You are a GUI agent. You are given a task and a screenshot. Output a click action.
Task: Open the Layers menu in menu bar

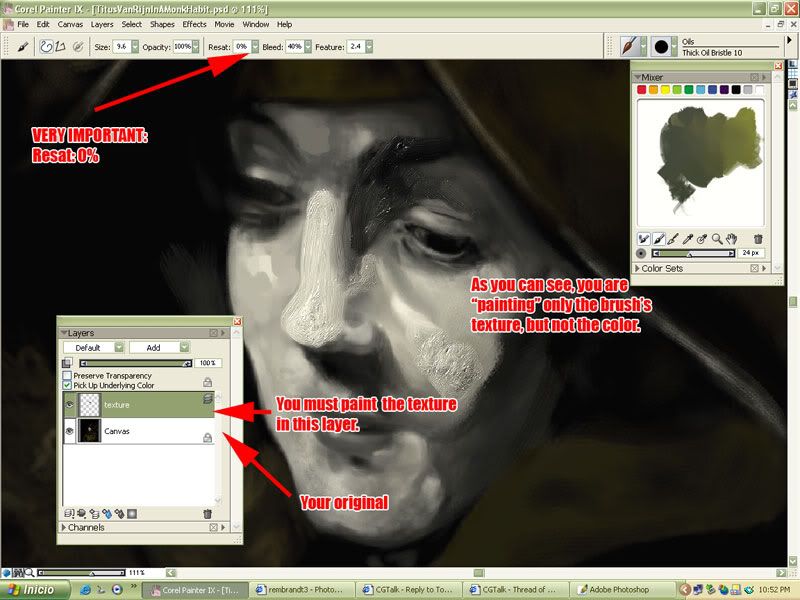(101, 24)
